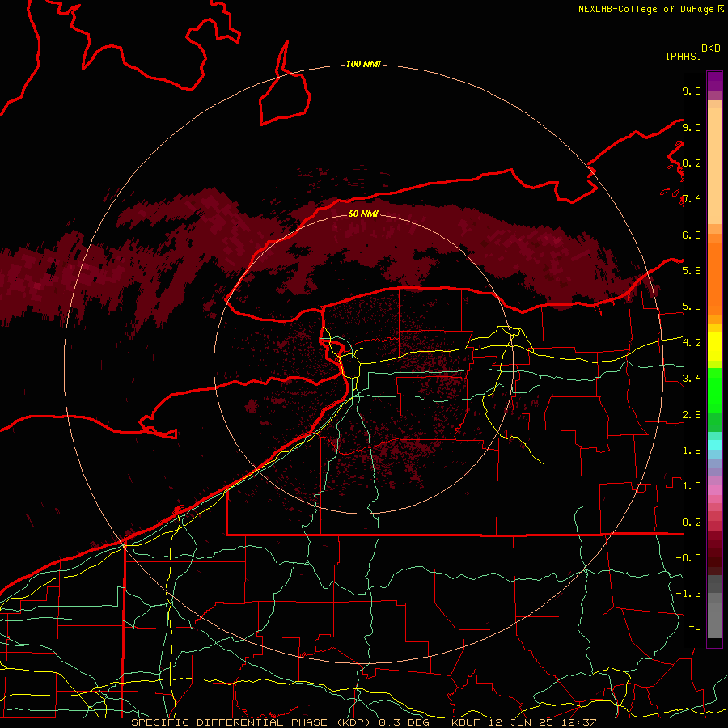
Task: Click the 5.0 scale value
Action: (692, 307)
